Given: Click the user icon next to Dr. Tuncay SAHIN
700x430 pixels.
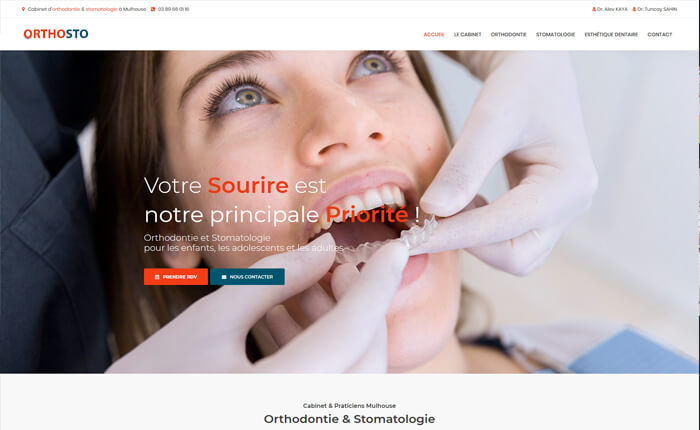Looking at the screenshot, I should [634, 9].
